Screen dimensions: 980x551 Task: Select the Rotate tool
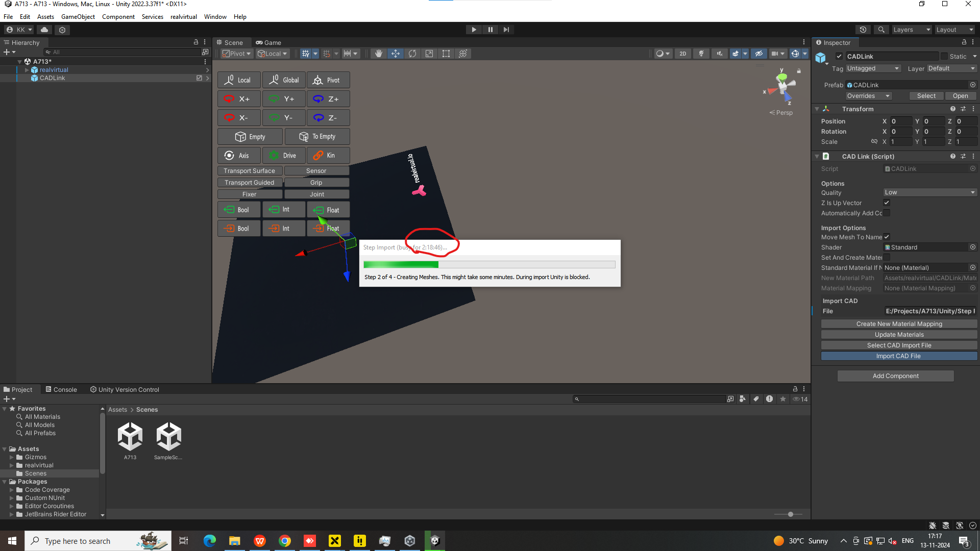(x=412, y=54)
